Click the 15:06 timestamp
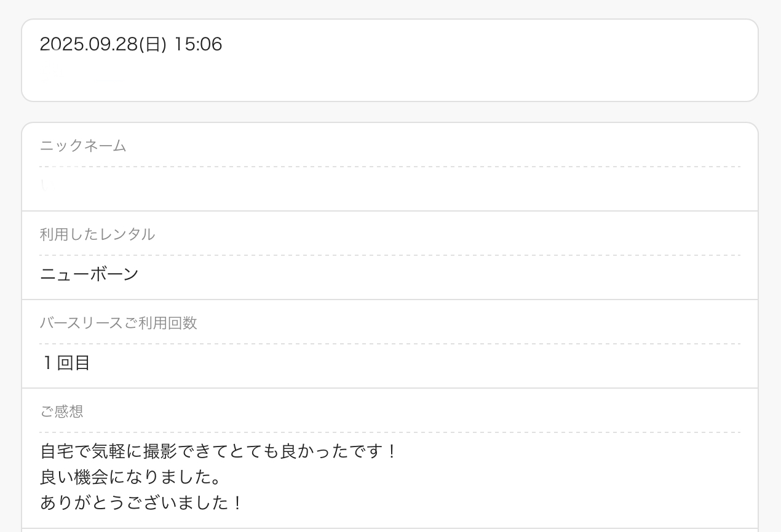 (x=197, y=44)
